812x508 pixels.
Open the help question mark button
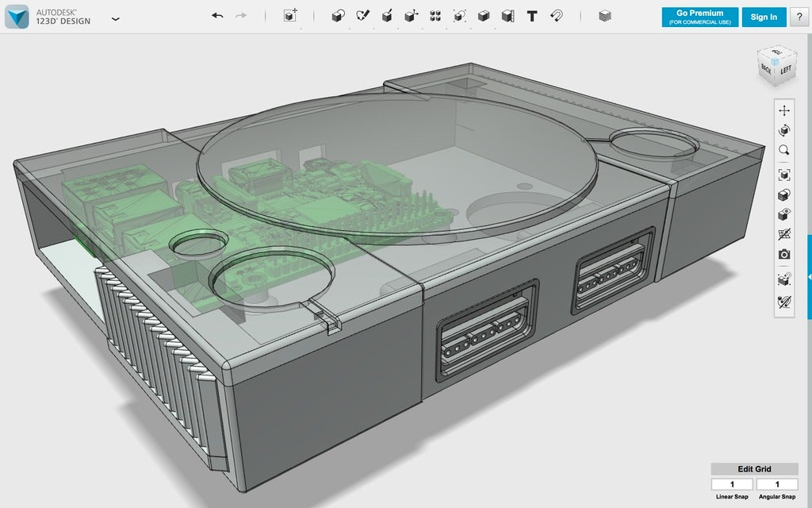[x=799, y=17]
